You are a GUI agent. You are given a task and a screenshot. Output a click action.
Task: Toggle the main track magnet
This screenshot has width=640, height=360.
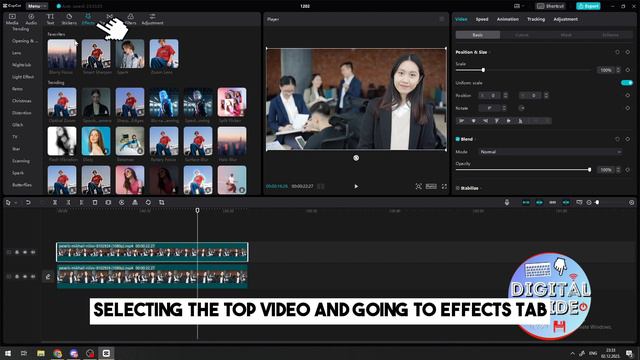pyautogui.click(x=526, y=202)
